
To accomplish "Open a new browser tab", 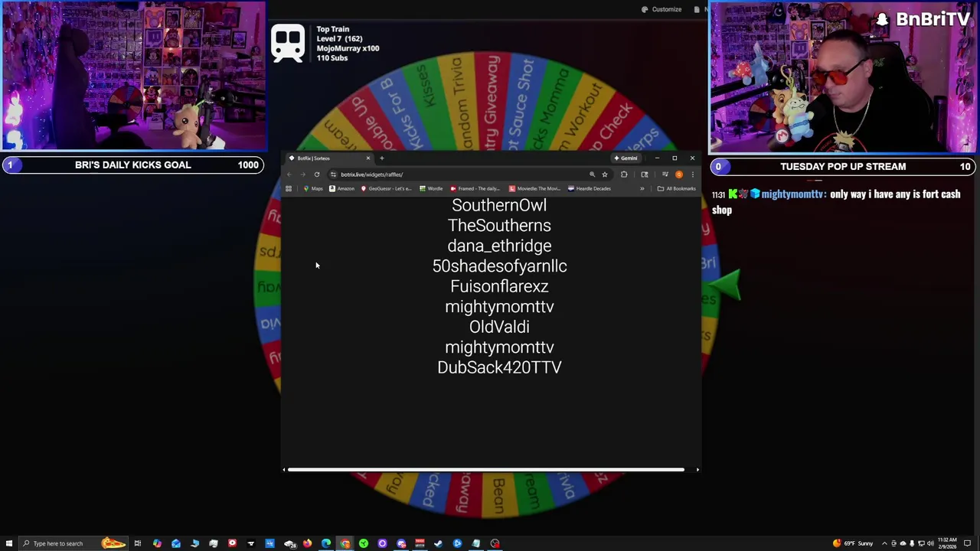I will 382,158.
